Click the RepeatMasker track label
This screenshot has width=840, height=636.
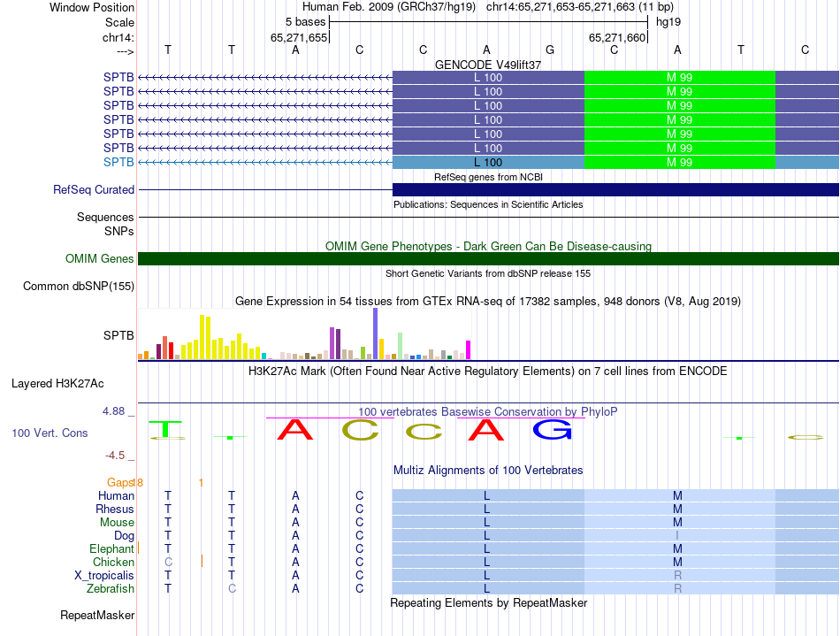tap(97, 615)
